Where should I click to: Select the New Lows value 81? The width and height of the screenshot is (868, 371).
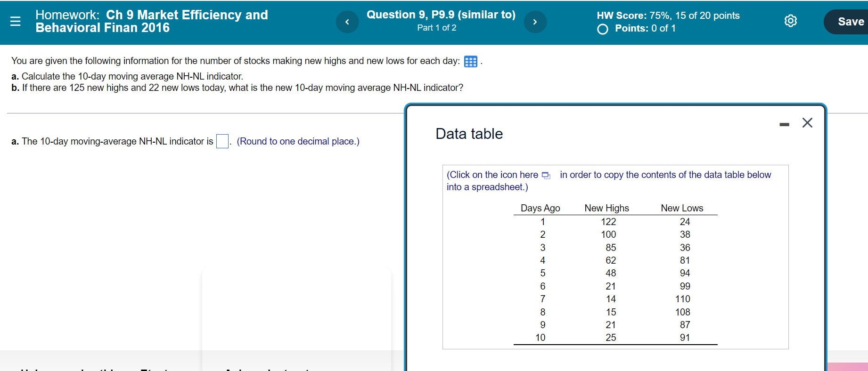pyautogui.click(x=685, y=260)
